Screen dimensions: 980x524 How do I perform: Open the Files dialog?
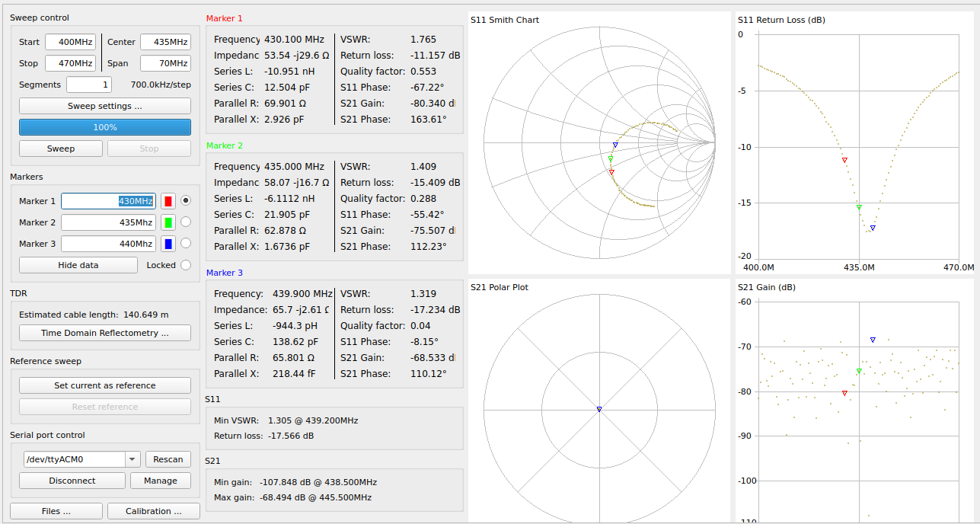(56, 511)
